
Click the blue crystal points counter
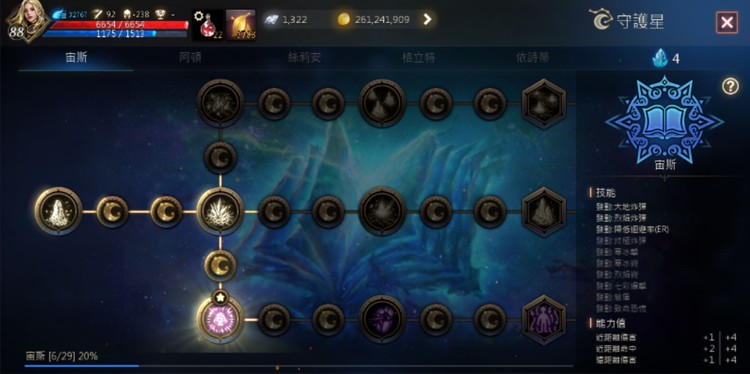667,58
